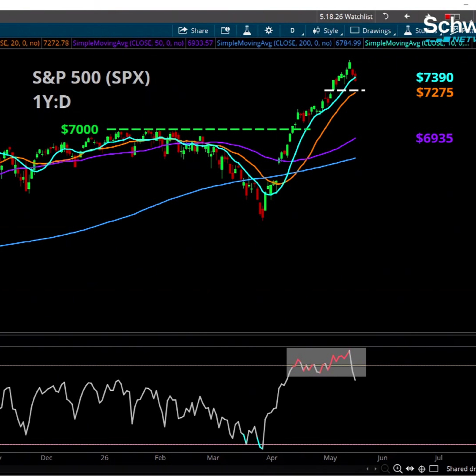Click SimpleMovingAvg 50 study label
The height and width of the screenshot is (476, 476).
(x=128, y=43)
